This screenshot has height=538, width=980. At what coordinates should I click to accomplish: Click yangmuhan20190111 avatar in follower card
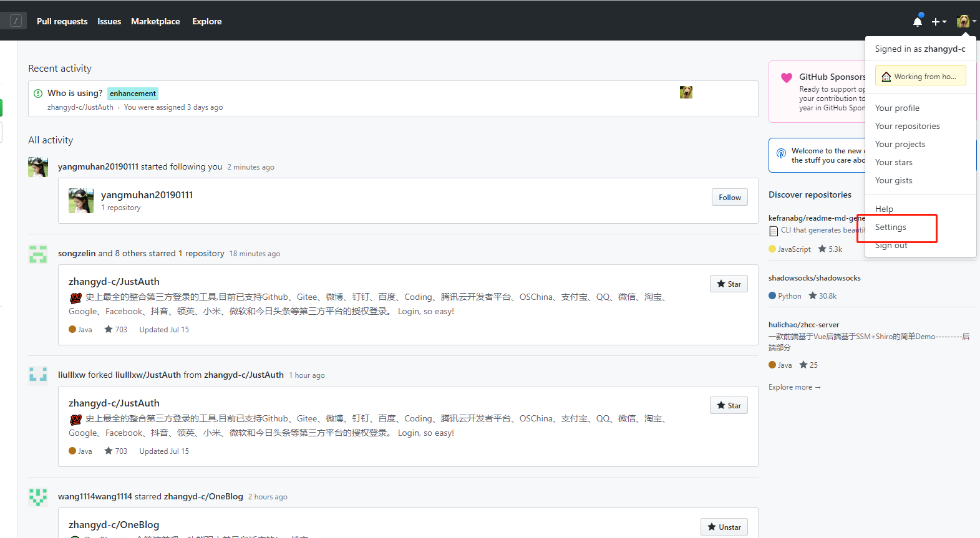tap(81, 201)
